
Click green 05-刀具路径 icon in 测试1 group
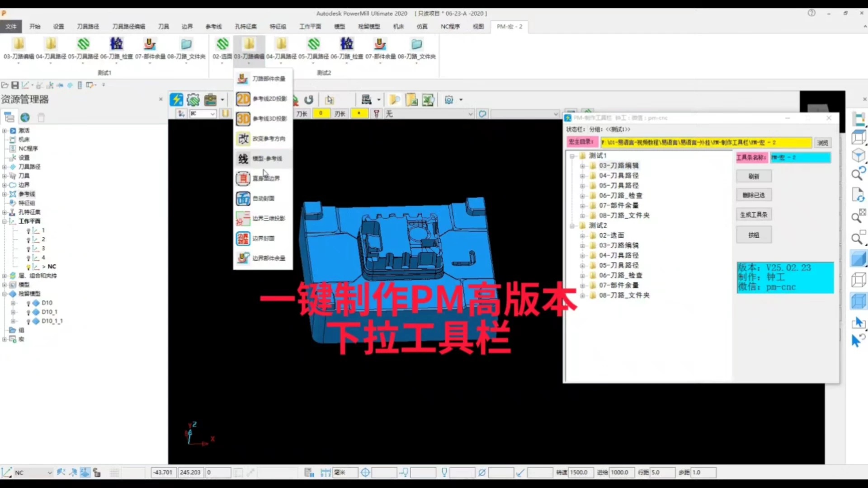pyautogui.click(x=83, y=44)
